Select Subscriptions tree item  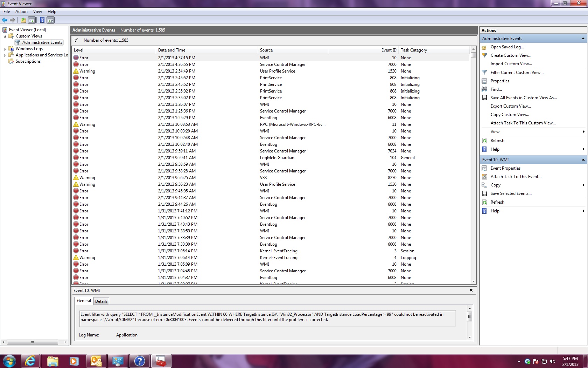(x=28, y=61)
